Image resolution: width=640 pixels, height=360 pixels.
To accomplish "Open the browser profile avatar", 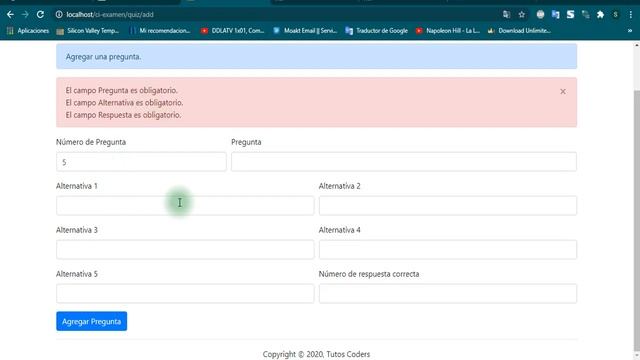I will [x=616, y=15].
